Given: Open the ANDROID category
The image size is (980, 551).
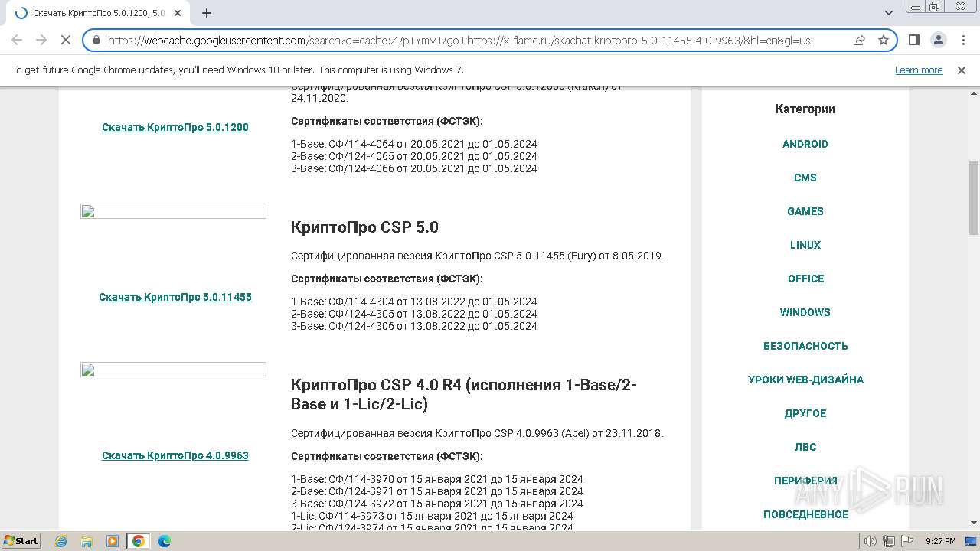Looking at the screenshot, I should coord(805,144).
